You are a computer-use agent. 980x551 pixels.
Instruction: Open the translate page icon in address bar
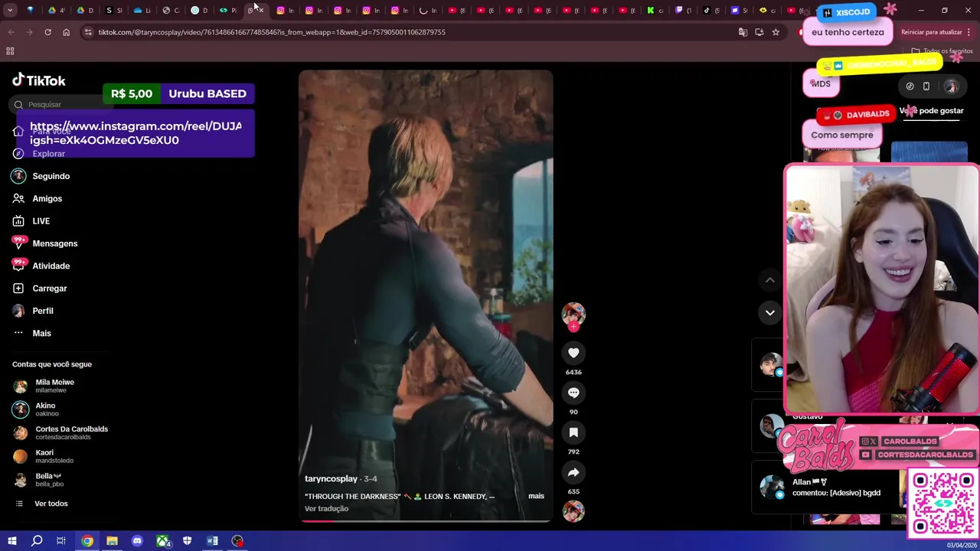point(742,32)
